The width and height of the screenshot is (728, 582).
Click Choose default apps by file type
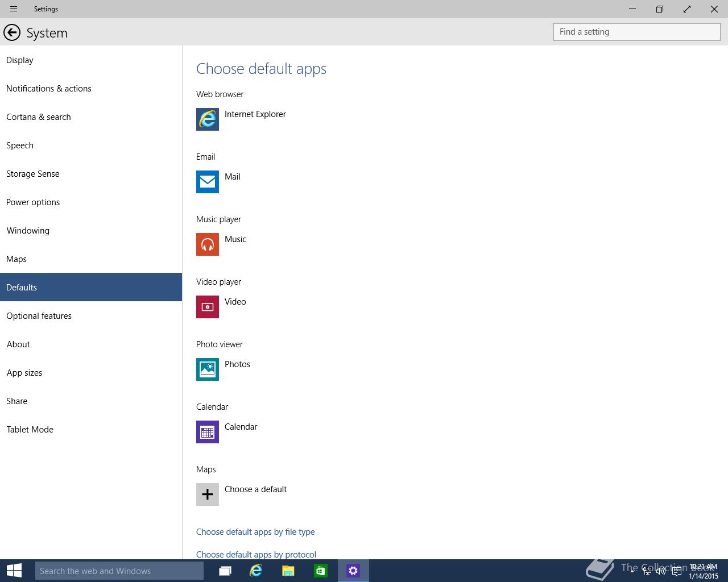[255, 532]
